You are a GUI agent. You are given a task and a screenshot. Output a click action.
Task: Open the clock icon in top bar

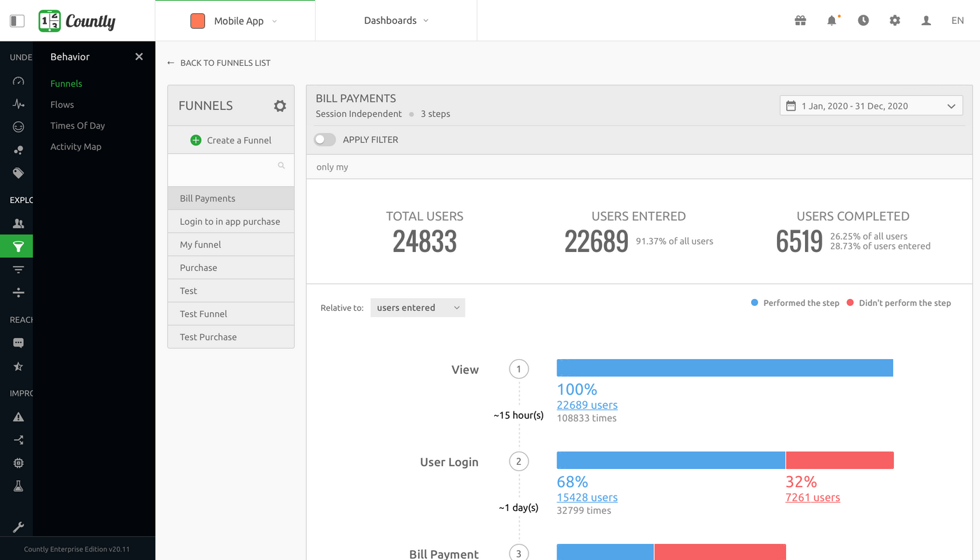863,21
